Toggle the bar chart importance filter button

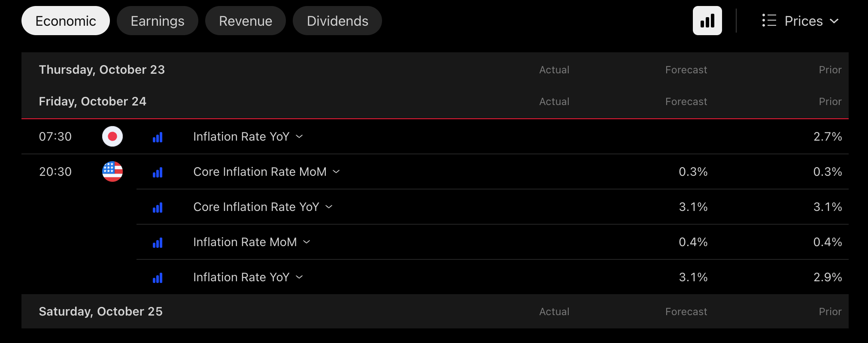707,21
